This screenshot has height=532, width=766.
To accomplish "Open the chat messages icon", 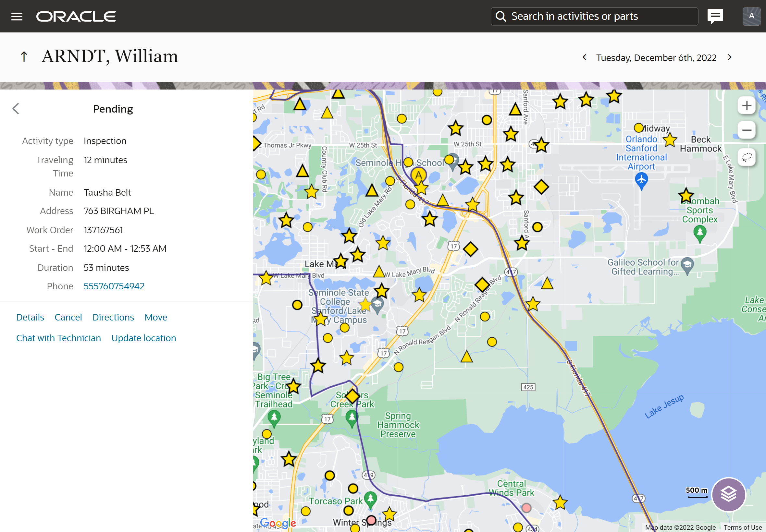I will (x=715, y=16).
